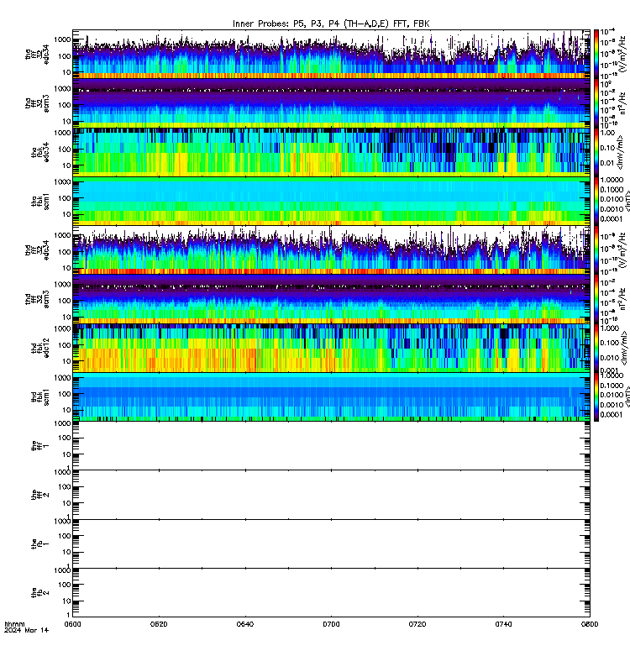Click the "hhmm" axis unit label
Screen dimensions: 630x672
14,624
